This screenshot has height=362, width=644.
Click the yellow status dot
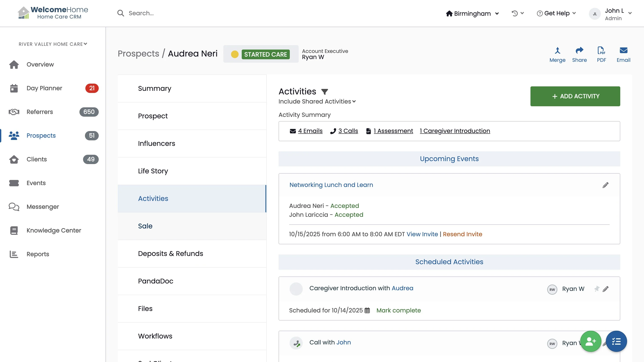(x=235, y=54)
